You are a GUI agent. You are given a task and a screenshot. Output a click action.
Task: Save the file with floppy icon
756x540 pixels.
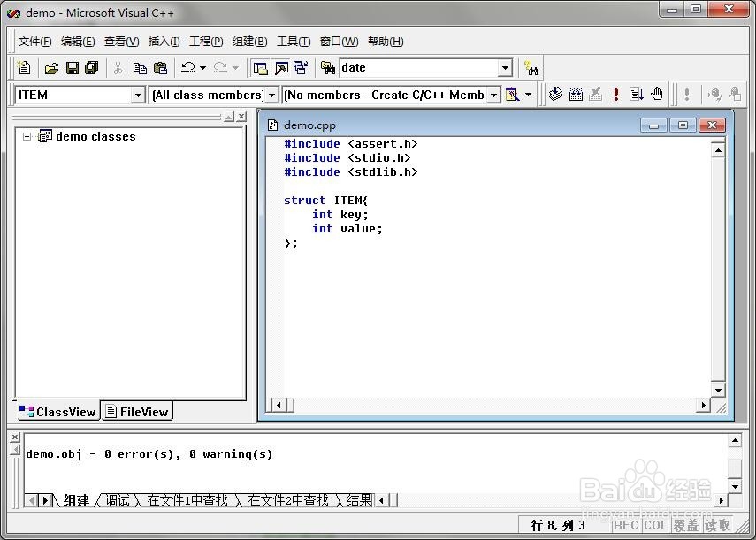(73, 68)
